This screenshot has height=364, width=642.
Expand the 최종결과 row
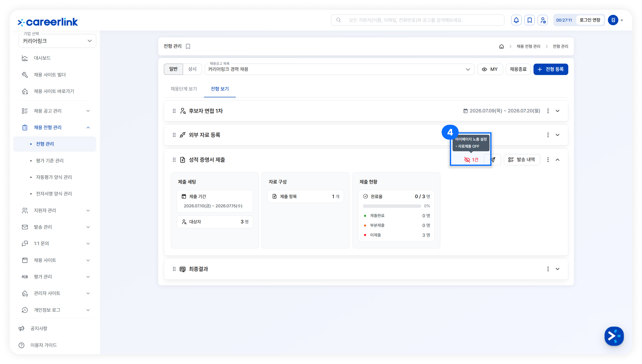(557, 269)
